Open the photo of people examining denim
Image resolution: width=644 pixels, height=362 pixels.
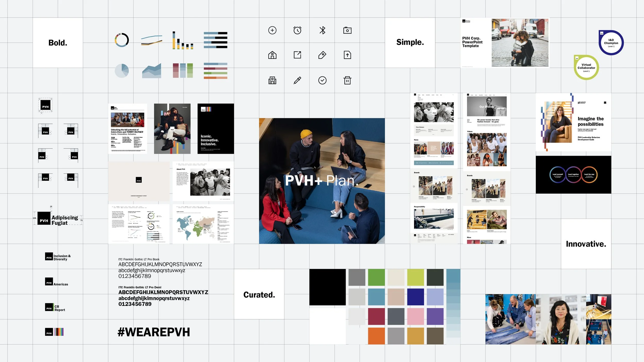[x=510, y=319]
